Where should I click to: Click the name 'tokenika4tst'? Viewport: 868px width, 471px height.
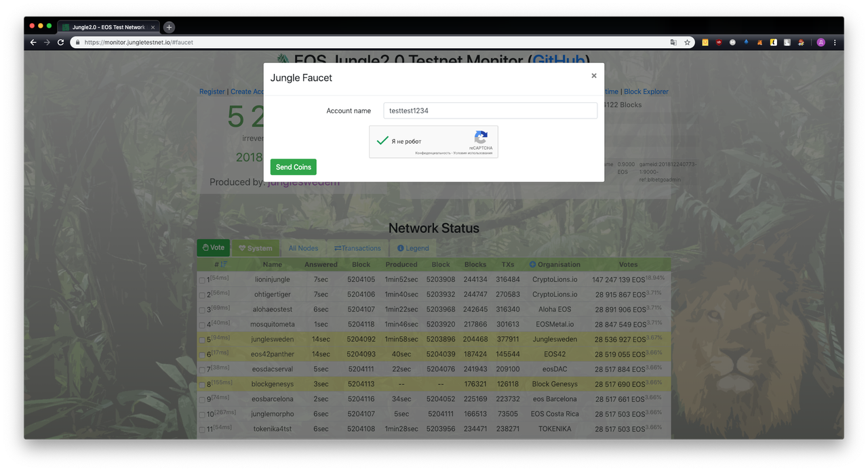(x=273, y=428)
